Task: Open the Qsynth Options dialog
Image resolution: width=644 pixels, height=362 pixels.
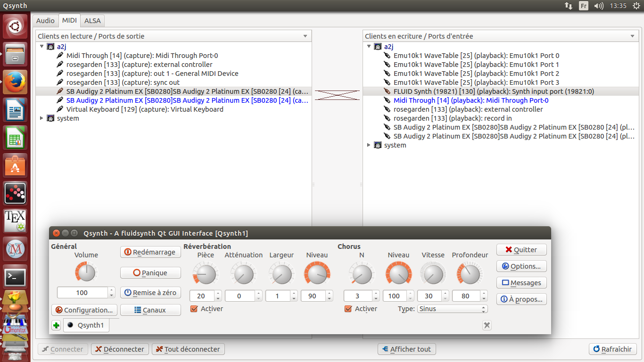Action: pyautogui.click(x=521, y=266)
